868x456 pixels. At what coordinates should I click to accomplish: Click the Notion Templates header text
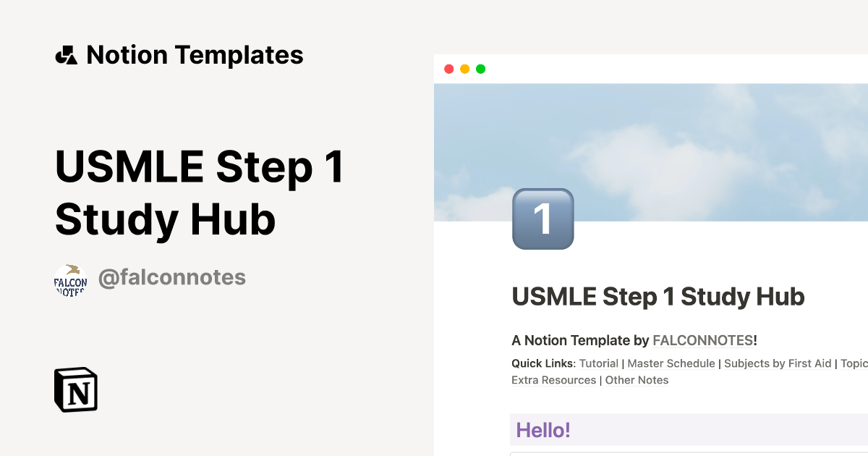tap(195, 54)
